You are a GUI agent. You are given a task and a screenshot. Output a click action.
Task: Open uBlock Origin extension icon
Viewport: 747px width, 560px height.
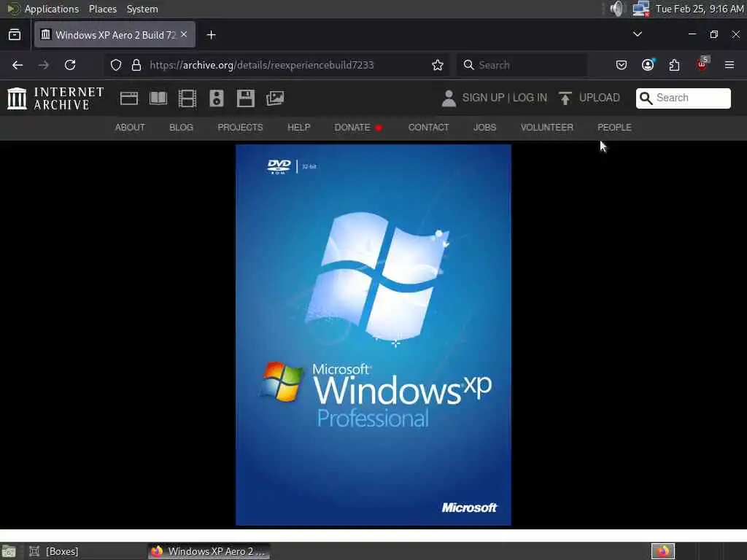[x=702, y=64]
